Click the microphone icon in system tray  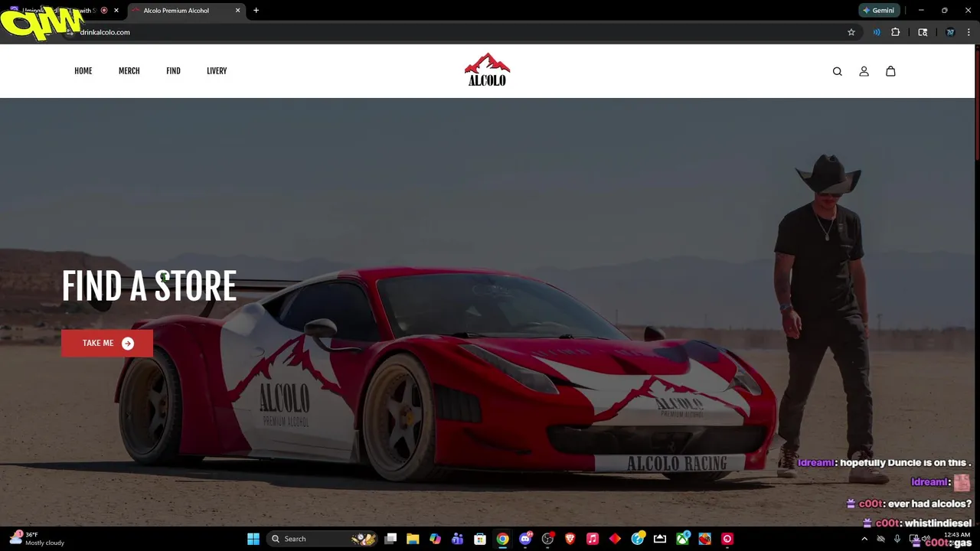point(897,539)
